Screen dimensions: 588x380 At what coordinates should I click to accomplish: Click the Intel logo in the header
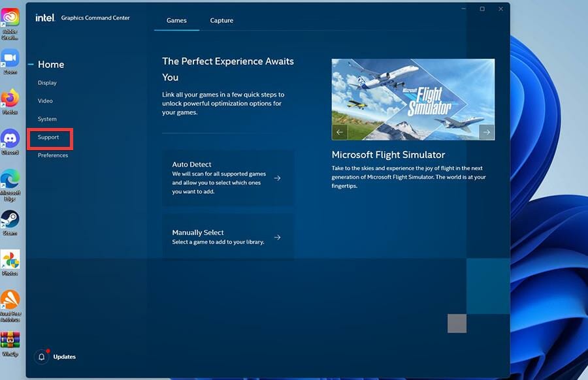click(x=45, y=18)
